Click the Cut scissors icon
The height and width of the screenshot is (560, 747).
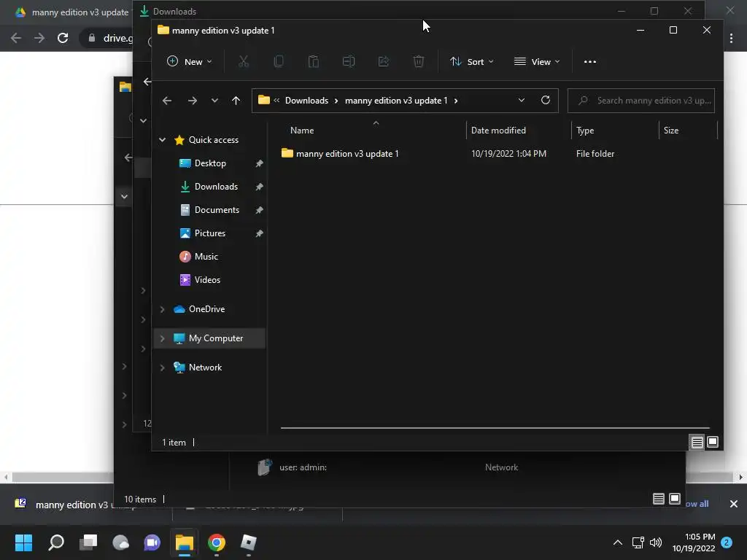coord(244,61)
